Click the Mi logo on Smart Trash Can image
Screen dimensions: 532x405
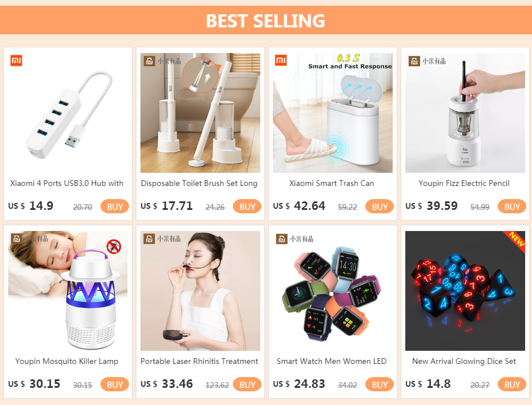(281, 60)
